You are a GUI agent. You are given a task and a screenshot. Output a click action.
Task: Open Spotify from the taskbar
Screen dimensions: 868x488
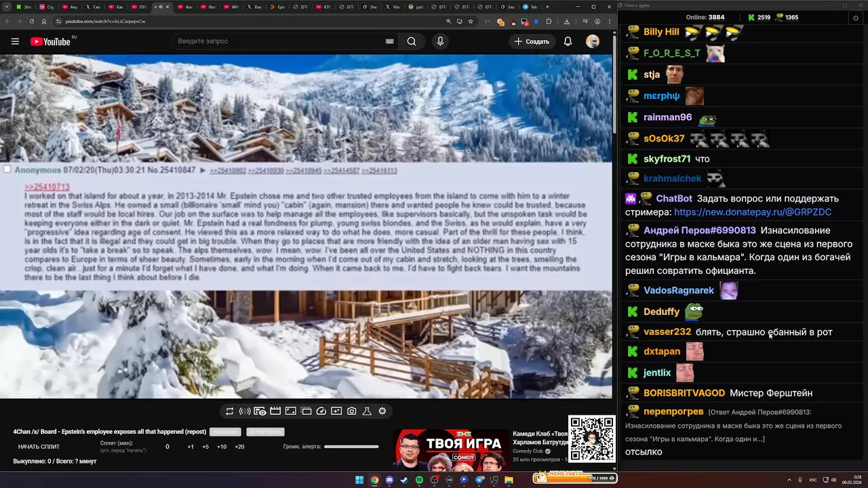coord(419,480)
